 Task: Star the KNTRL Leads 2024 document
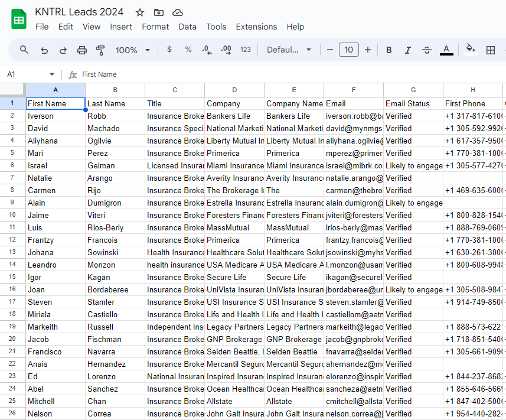(140, 12)
